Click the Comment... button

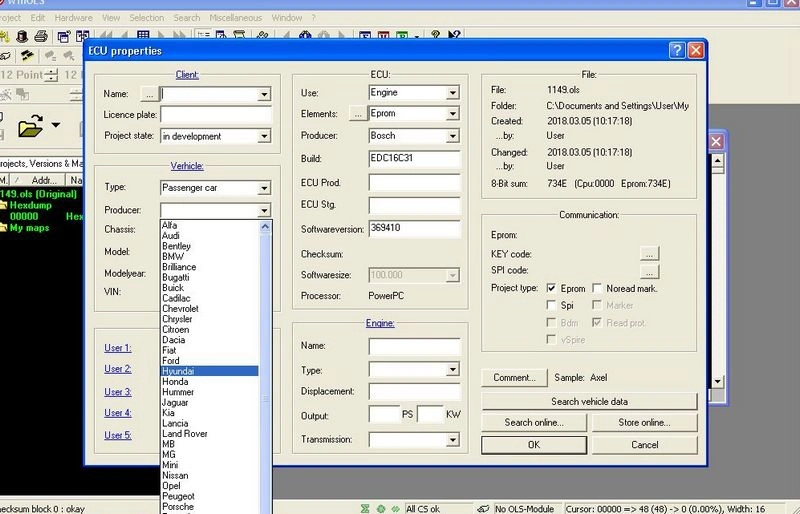(514, 378)
